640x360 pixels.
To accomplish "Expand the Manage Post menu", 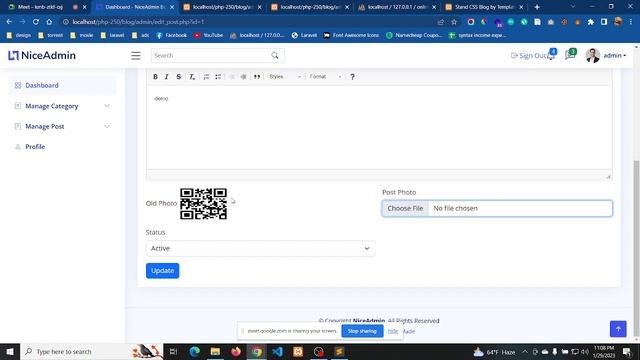I will coord(62,127).
